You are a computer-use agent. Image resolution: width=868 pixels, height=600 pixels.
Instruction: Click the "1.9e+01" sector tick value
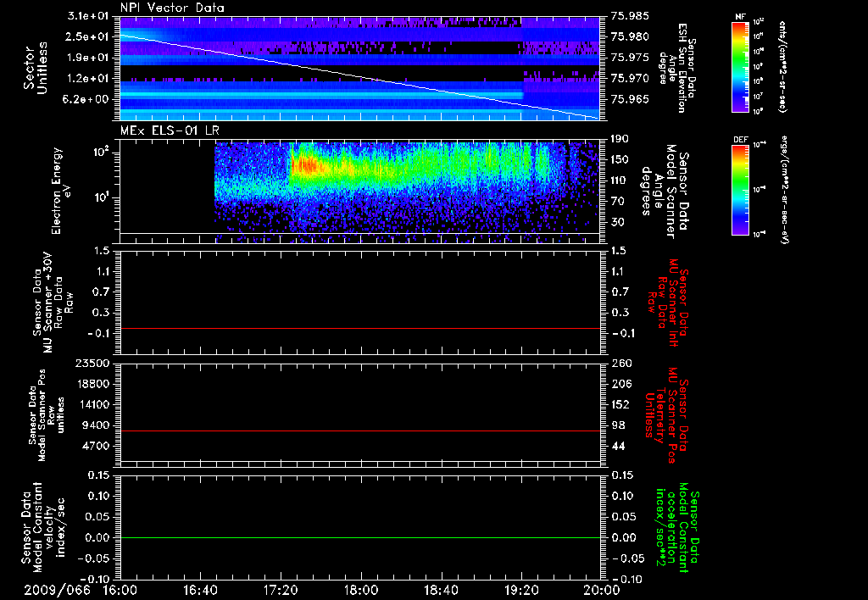[x=87, y=58]
